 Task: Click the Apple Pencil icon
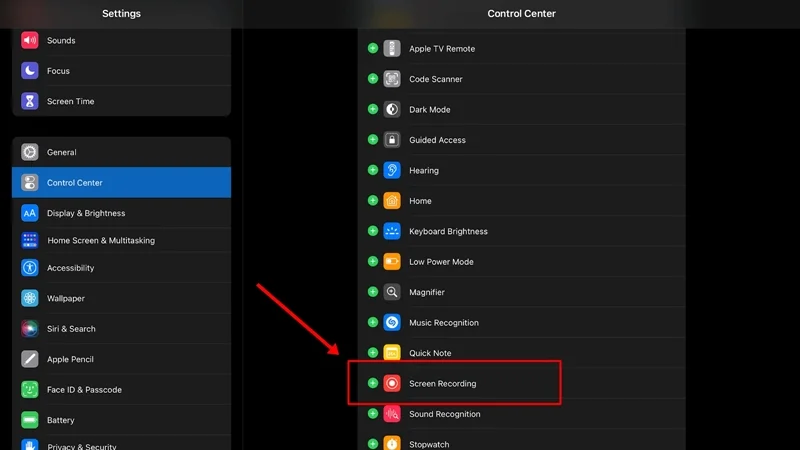click(30, 359)
